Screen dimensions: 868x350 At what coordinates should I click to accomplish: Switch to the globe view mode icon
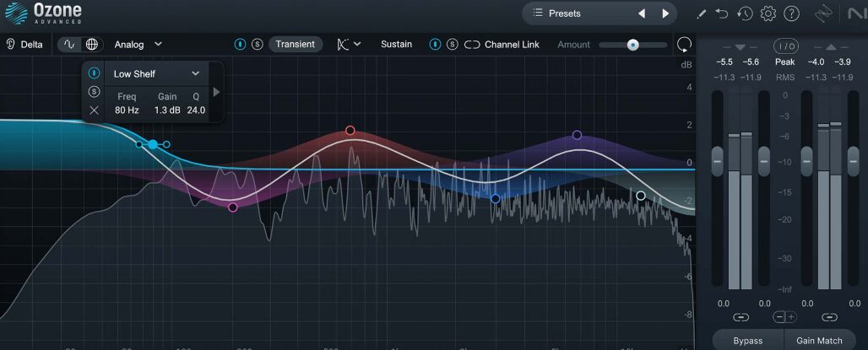tap(91, 44)
